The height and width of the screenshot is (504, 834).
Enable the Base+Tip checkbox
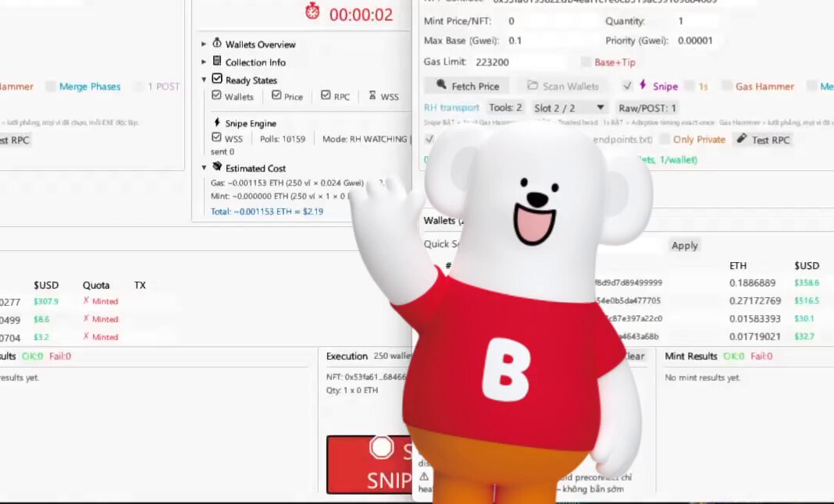pos(586,62)
